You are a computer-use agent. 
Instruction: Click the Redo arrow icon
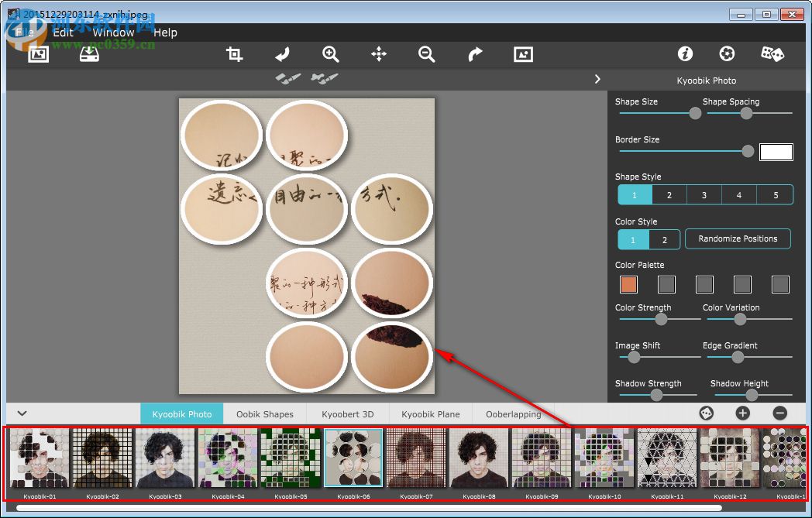pyautogui.click(x=475, y=54)
